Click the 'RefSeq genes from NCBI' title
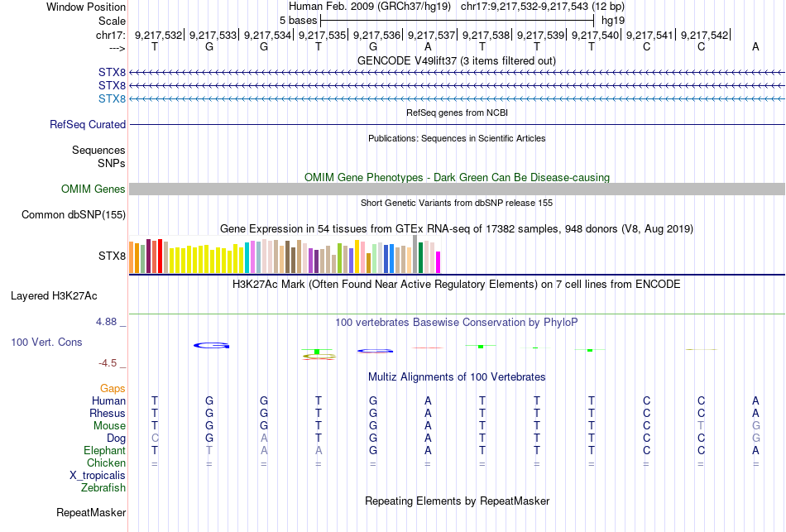 point(457,113)
